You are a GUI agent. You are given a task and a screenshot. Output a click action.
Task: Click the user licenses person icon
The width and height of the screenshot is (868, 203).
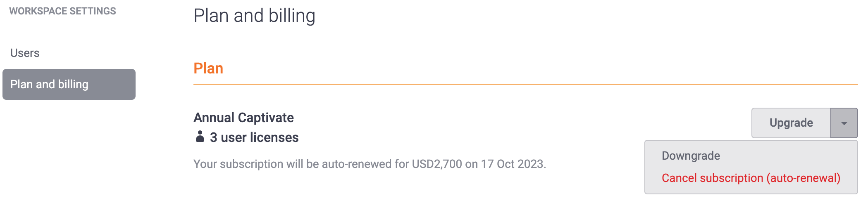click(x=200, y=137)
